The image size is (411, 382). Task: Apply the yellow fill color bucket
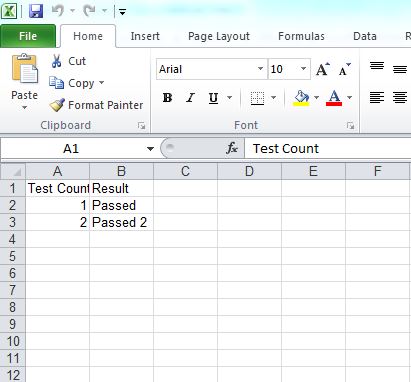pyautogui.click(x=301, y=98)
